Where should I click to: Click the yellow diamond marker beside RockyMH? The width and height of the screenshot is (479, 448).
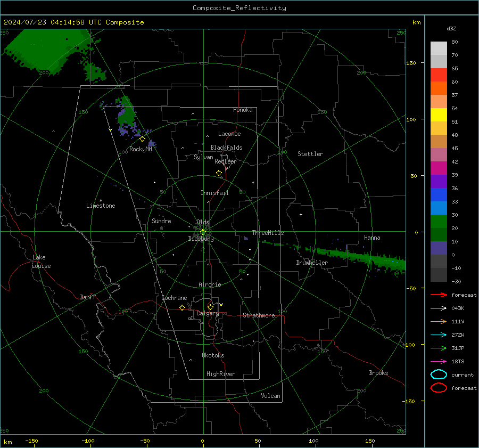(x=142, y=139)
